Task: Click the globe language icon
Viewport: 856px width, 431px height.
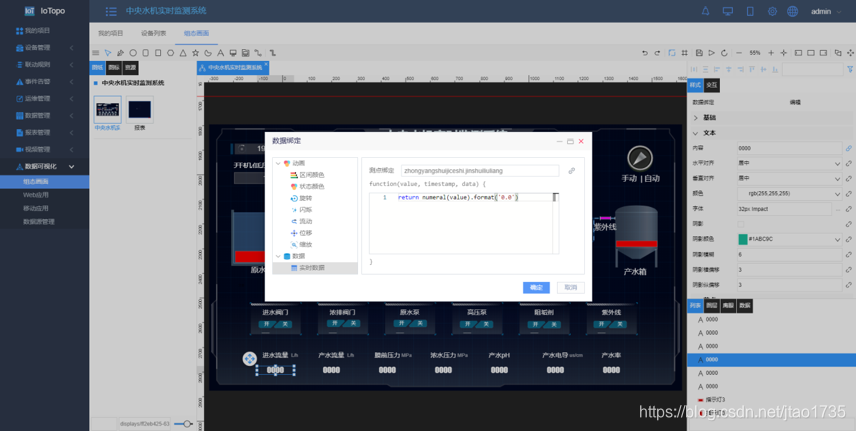Action: (x=792, y=11)
